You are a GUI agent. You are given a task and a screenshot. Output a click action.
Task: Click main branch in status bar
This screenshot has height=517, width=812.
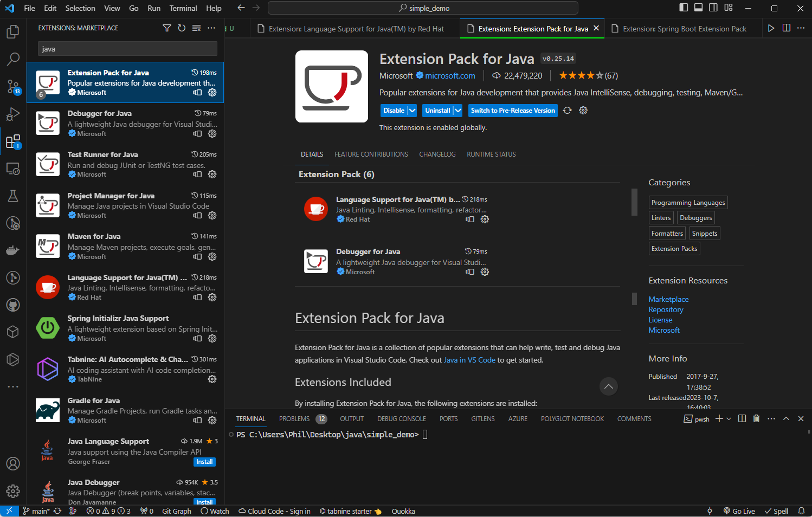click(36, 511)
